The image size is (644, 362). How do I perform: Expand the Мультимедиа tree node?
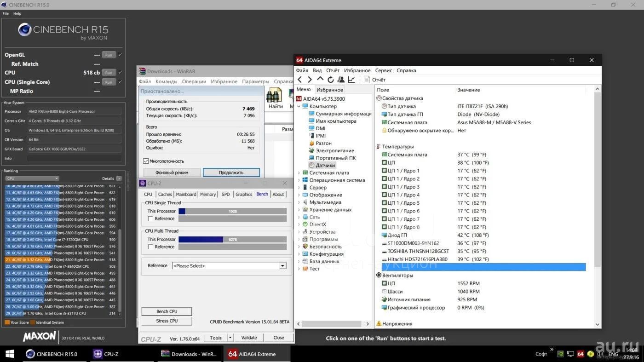[299, 202]
